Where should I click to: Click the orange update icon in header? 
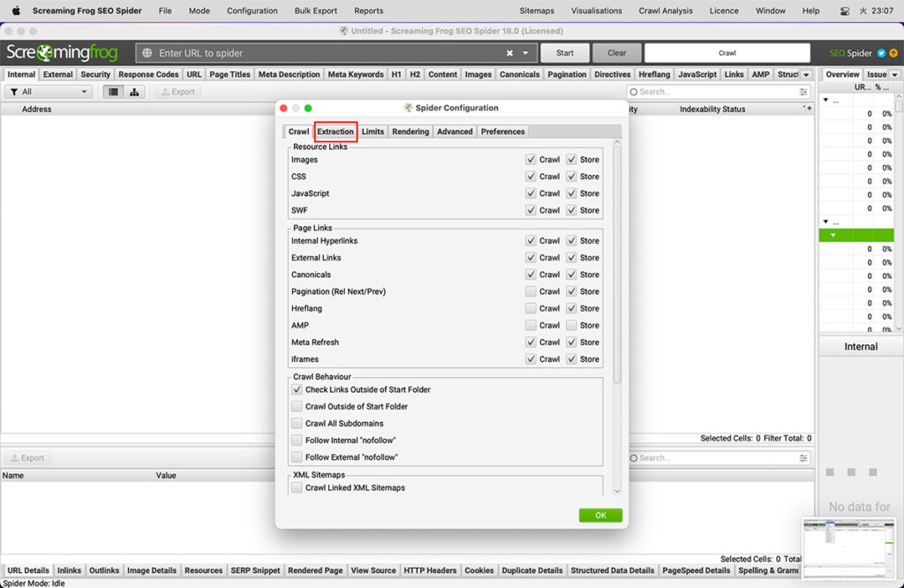[x=893, y=53]
